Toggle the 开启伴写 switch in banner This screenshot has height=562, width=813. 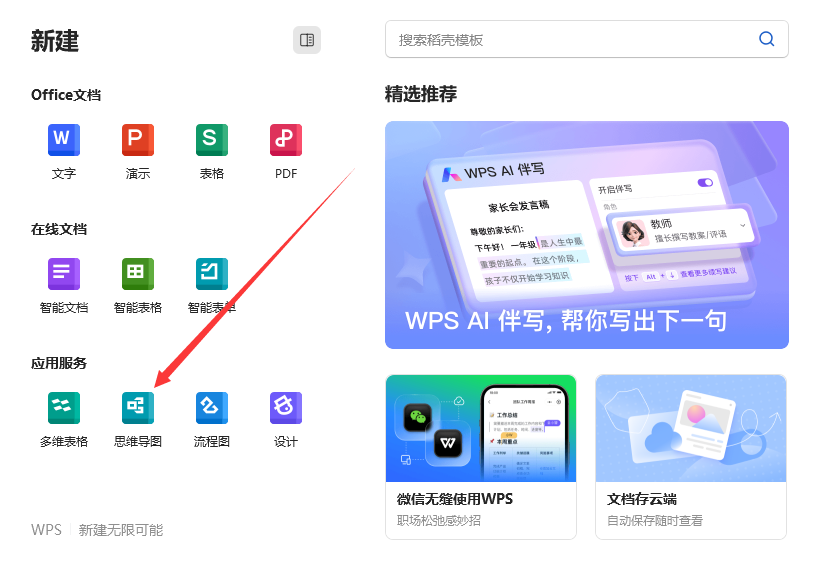point(706,183)
